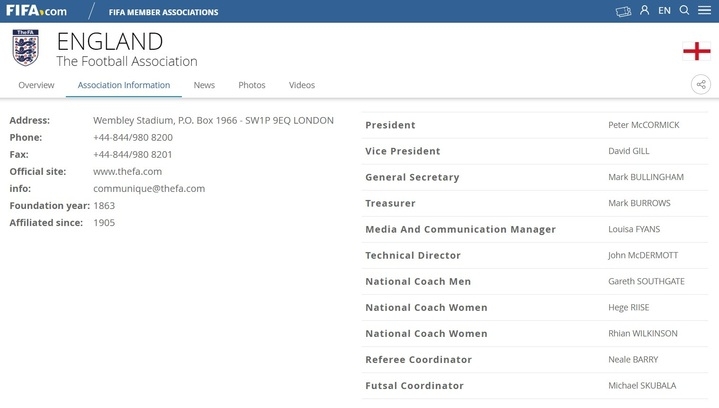Click the 'General Secretary' label
Screen dimensions: 719x408
(x=412, y=177)
